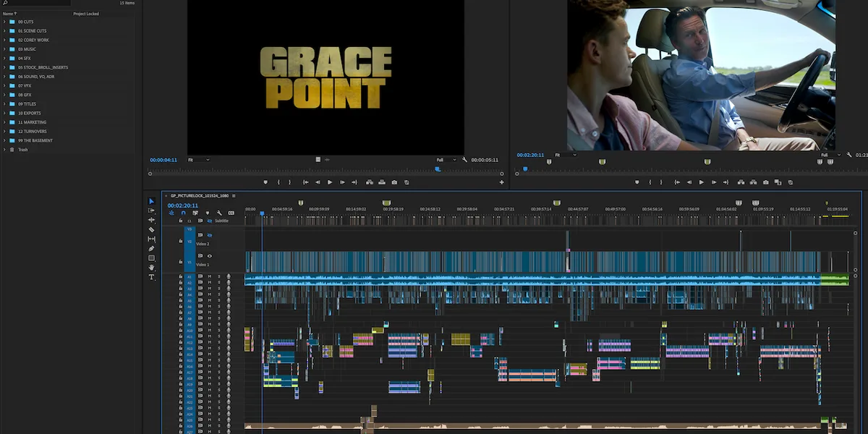868x434 pixels.
Task: Solo audio track A1
Action: 219,277
